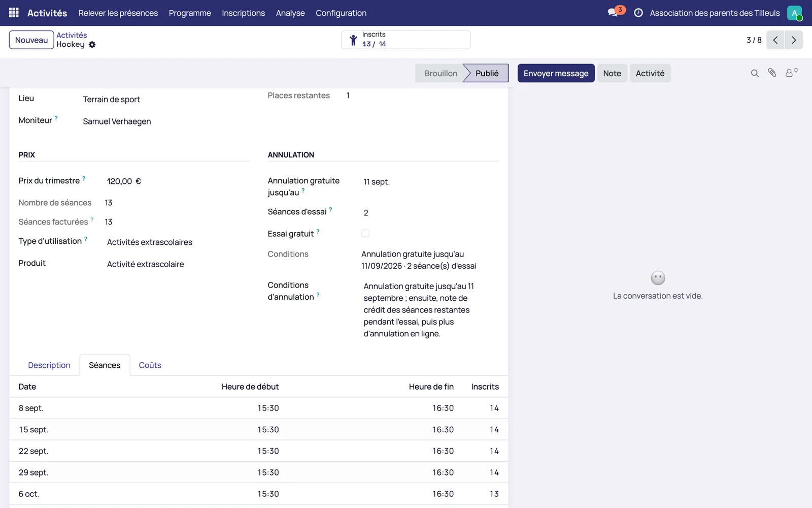Show help tooltip for Séances d'essai

coord(330,209)
